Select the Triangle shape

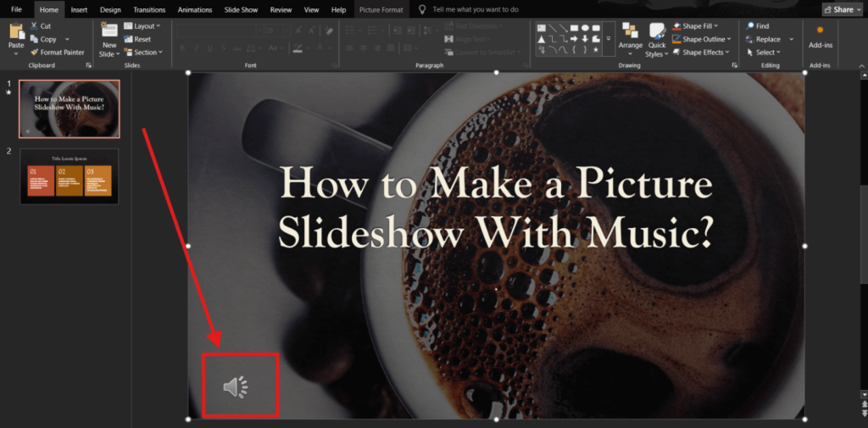point(541,39)
